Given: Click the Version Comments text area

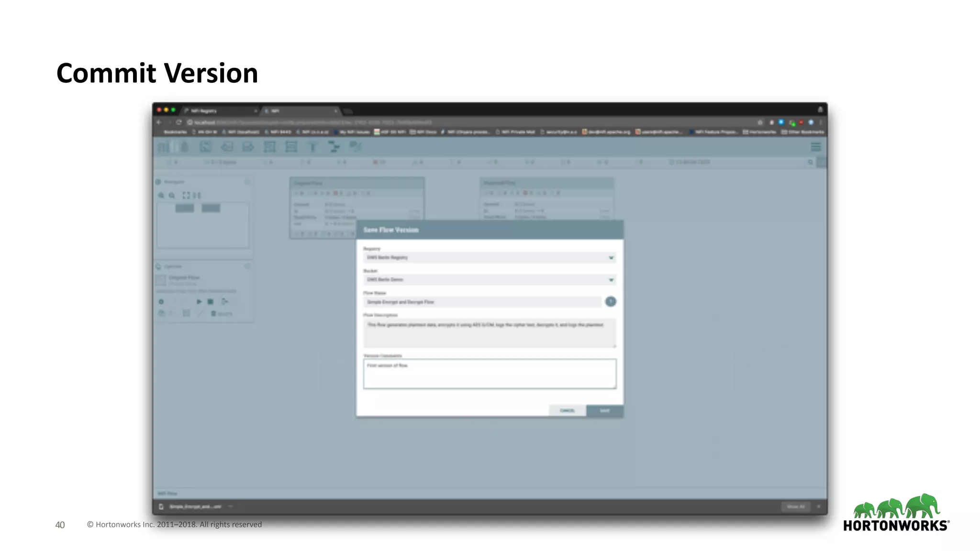Looking at the screenshot, I should [490, 374].
